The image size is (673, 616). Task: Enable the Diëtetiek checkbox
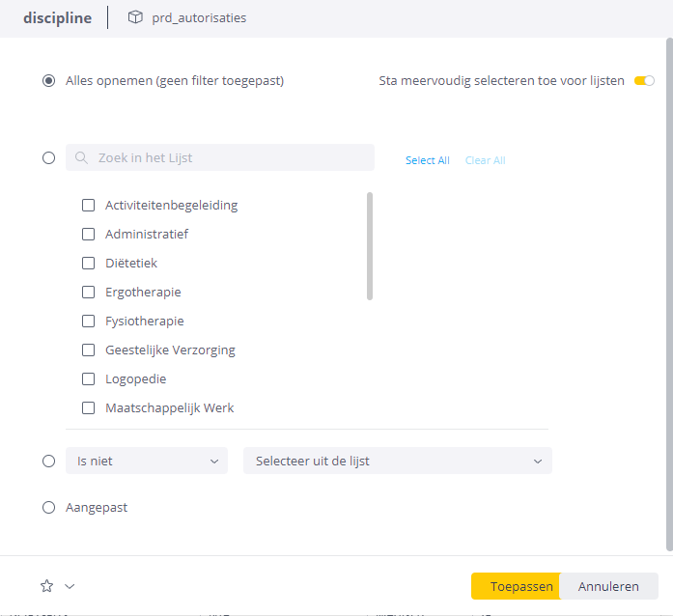tap(88, 263)
